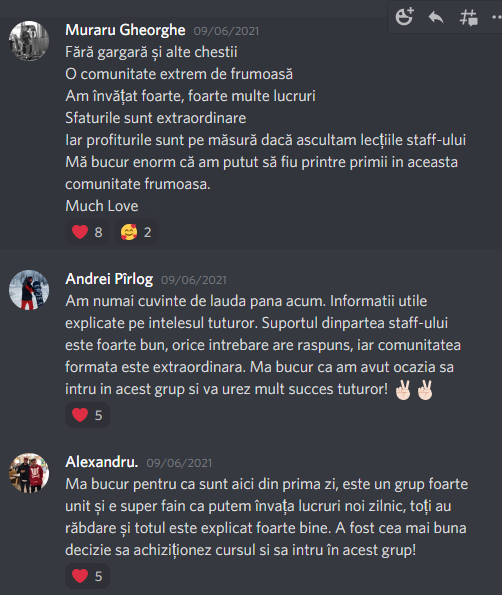Click the reply arrow icon
The width and height of the screenshot is (502, 595).
tap(436, 17)
